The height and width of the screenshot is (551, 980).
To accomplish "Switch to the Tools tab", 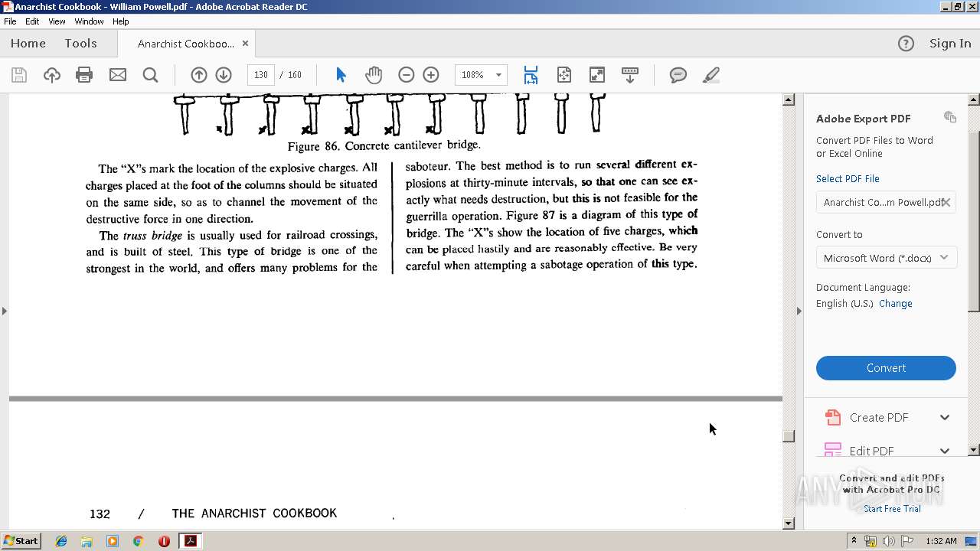I will [80, 44].
